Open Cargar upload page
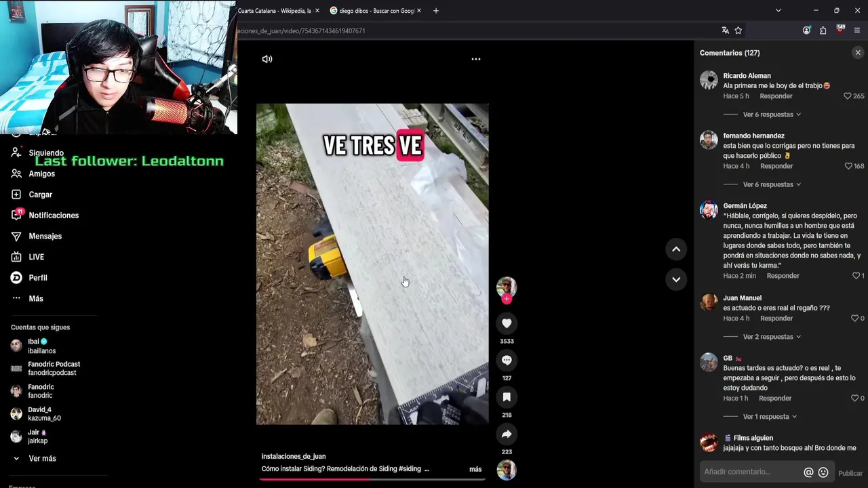 tap(40, 195)
